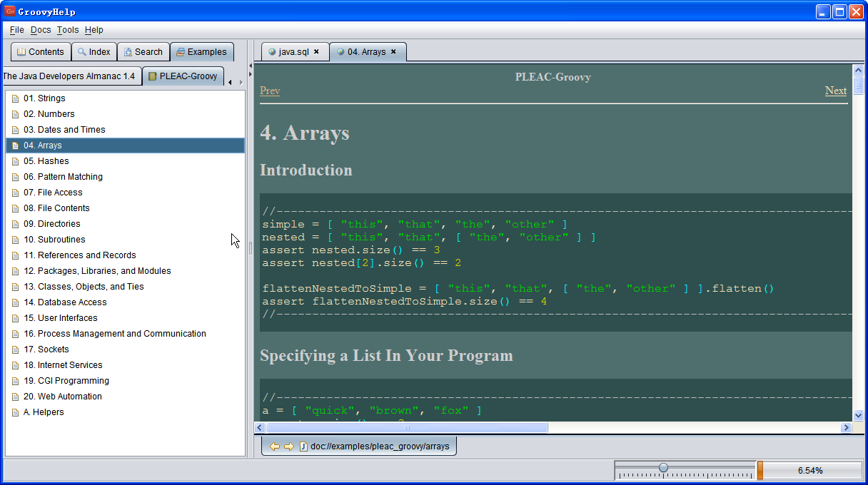
Task: Open 10. Subroutines example
Action: pos(125,240)
